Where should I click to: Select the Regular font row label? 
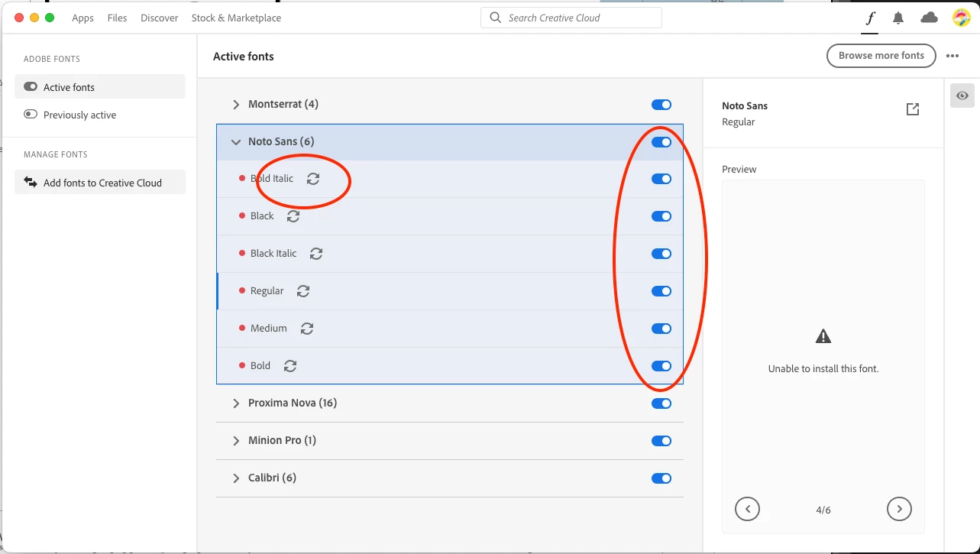tap(267, 291)
